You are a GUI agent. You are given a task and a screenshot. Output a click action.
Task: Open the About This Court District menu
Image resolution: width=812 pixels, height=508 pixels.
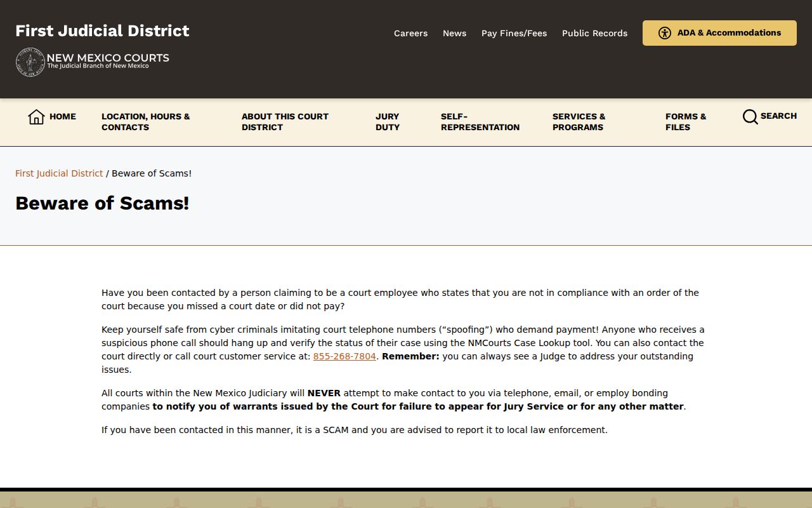(285, 122)
